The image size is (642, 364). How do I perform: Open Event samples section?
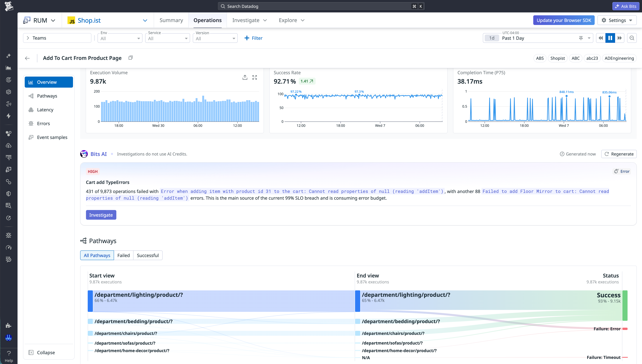[49, 137]
